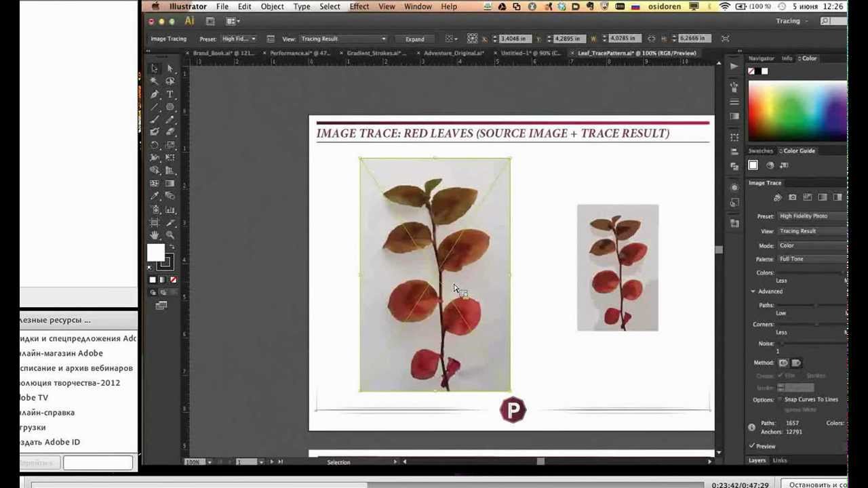Select the Direct Selection tool

(x=170, y=68)
